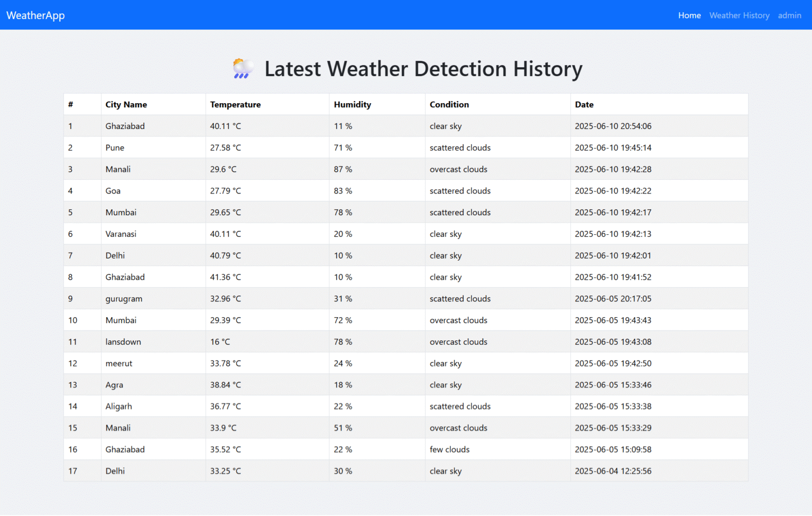Select the last Delhi row dated 2025-06-04
The image size is (812, 516).
[115, 471]
